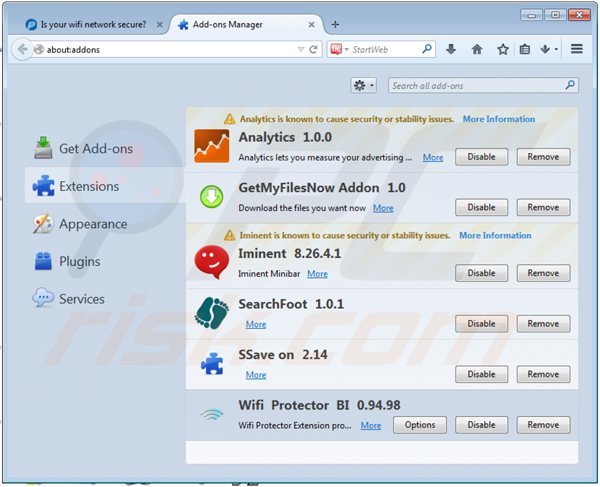Open the Downloads arrow icon
The height and width of the screenshot is (487, 600).
point(451,49)
